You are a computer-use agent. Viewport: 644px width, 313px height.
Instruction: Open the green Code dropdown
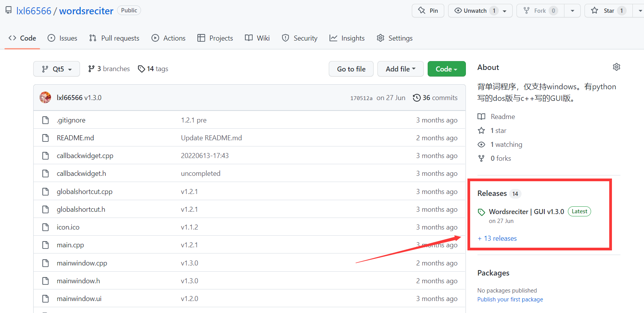pos(446,69)
